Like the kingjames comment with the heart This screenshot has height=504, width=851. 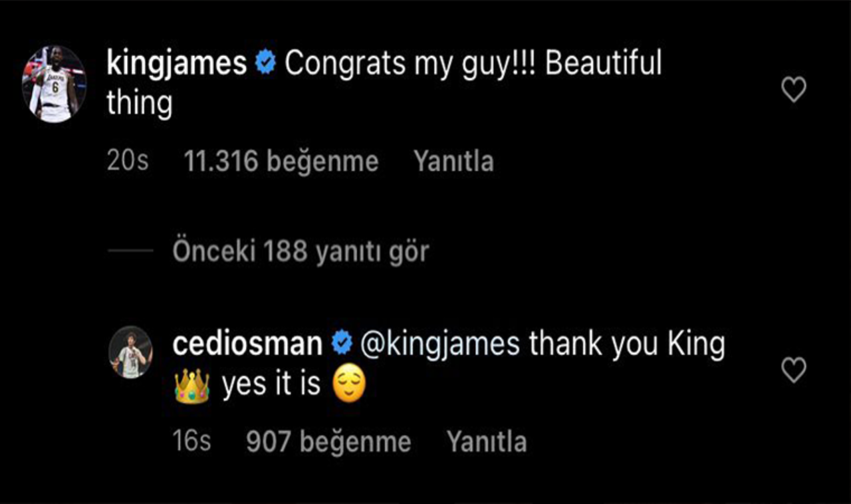click(x=793, y=90)
